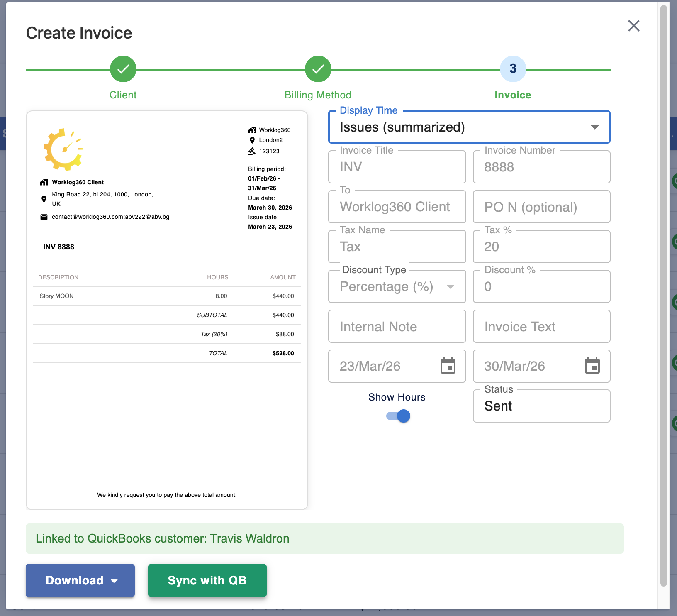Open calendar for due date 30/Mar/26
This screenshot has width=677, height=616.
592,366
